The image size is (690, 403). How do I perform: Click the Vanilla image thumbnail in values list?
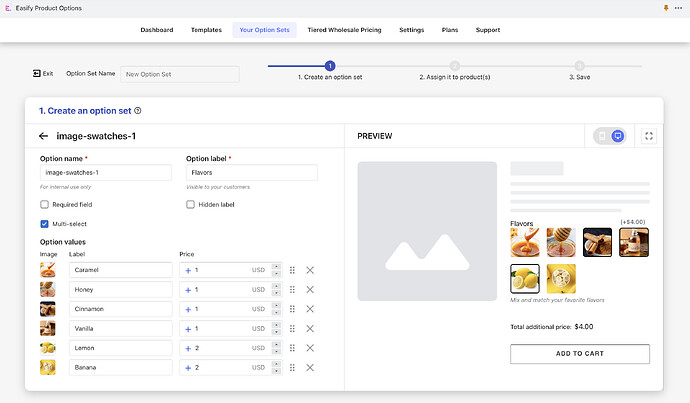point(48,328)
